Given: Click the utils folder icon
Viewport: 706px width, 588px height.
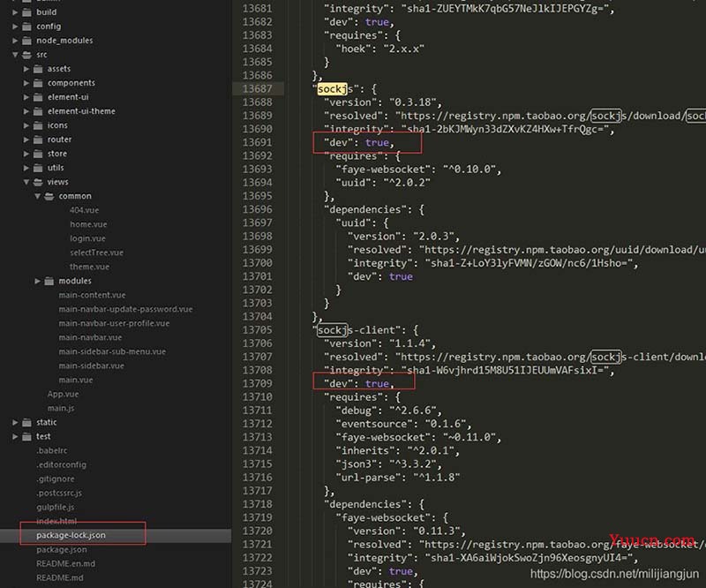Looking at the screenshot, I should tap(38, 168).
